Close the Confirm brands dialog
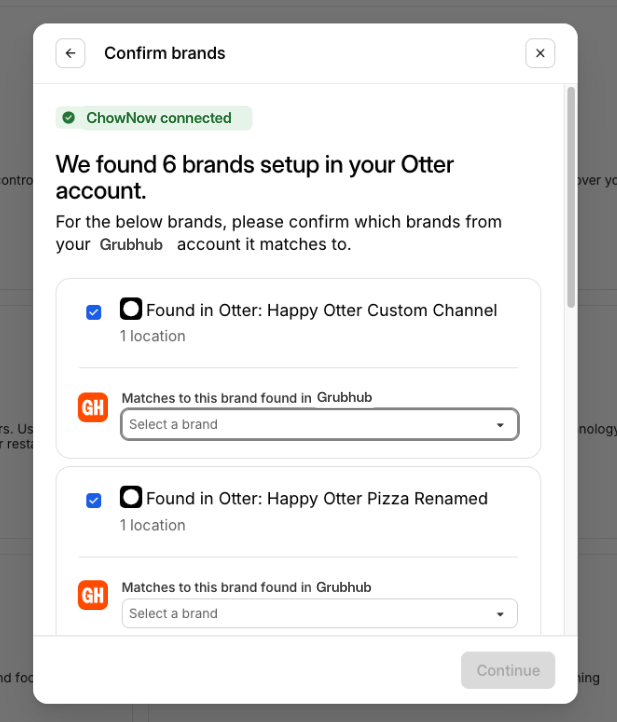The image size is (617, 722). pos(540,53)
